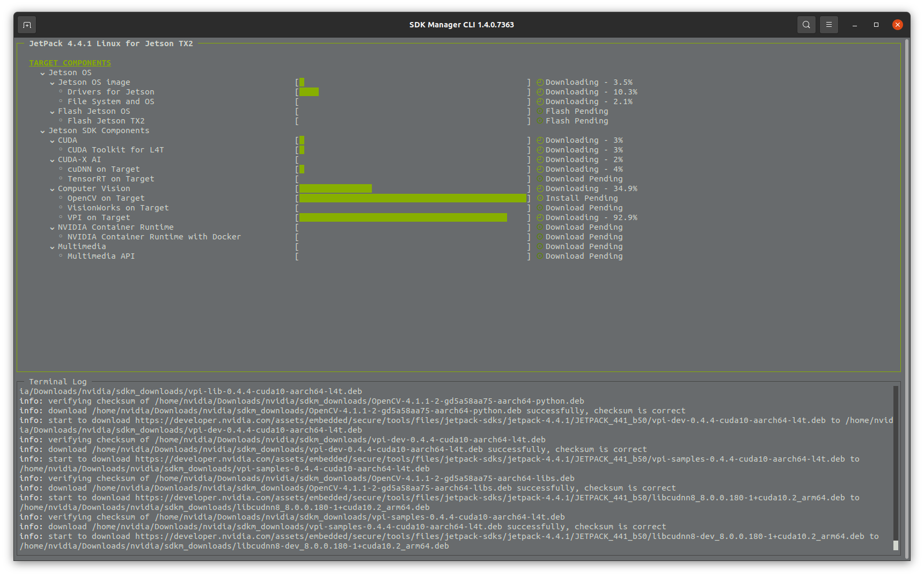Click last log line with libcudnn8-dev path
This screenshot has width=924, height=576.
[x=234, y=546]
